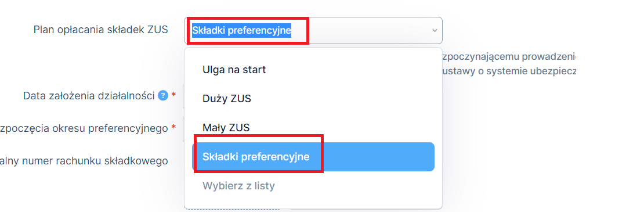Click the Data założenia działalności label
644x212 pixels.
pos(89,96)
